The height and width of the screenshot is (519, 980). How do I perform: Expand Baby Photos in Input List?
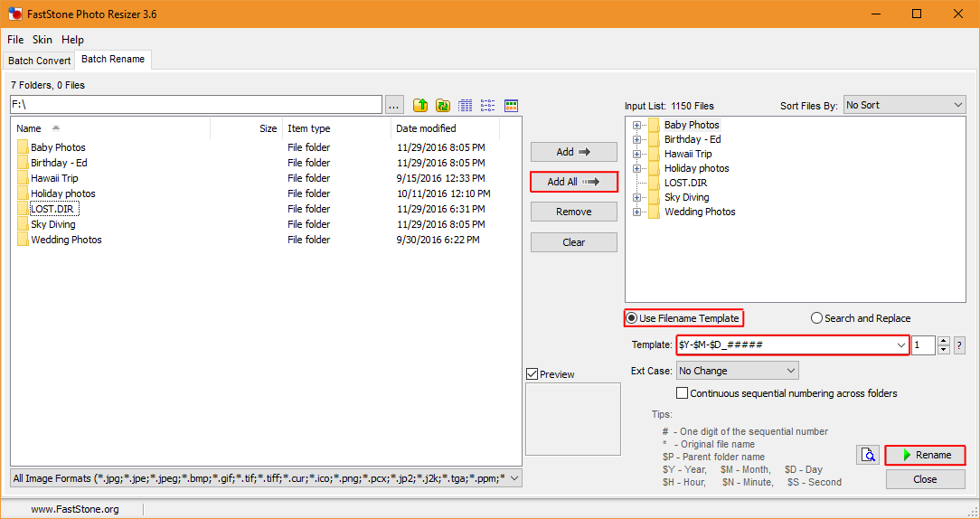636,125
